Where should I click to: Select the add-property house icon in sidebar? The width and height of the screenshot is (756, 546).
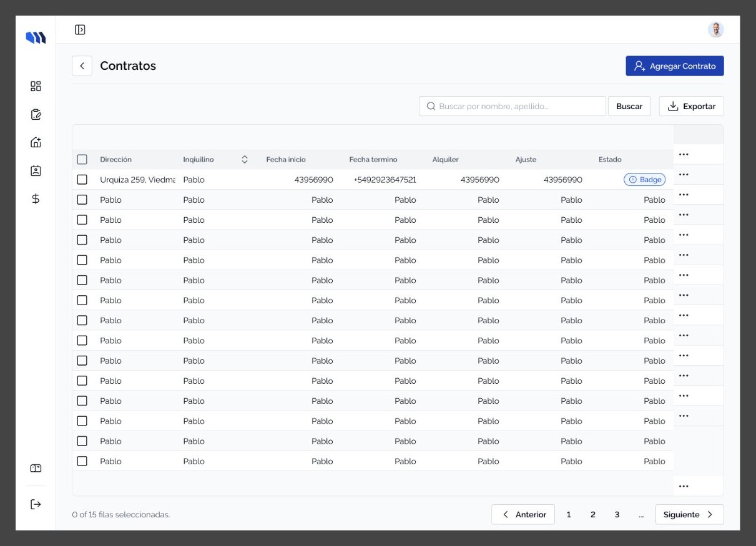[36, 142]
